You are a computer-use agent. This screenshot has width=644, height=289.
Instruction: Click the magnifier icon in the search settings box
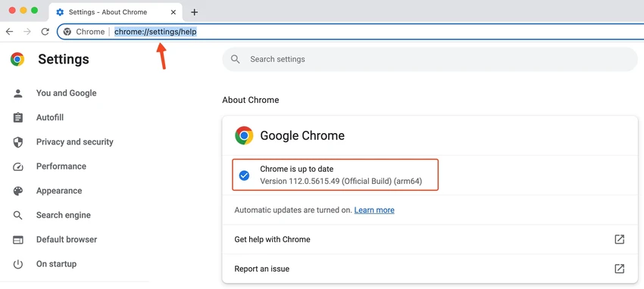pos(236,59)
